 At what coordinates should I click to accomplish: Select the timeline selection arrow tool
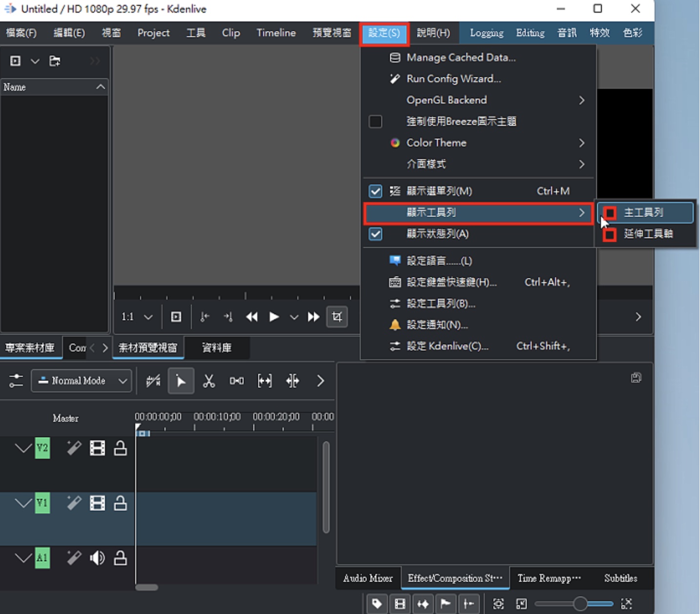181,381
